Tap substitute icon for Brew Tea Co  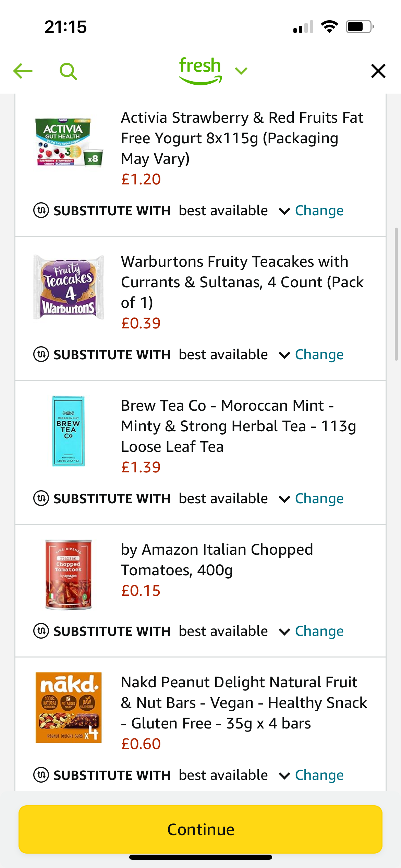[41, 498]
